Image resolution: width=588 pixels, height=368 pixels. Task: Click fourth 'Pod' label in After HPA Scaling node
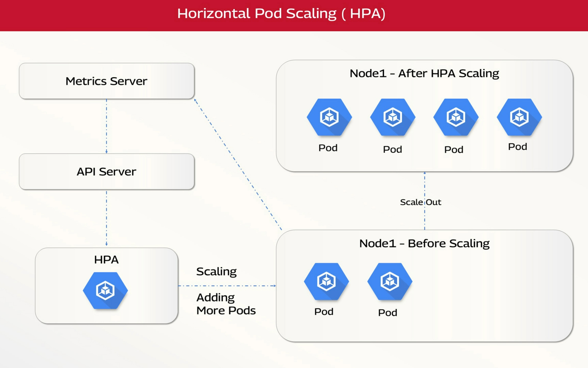coord(518,147)
